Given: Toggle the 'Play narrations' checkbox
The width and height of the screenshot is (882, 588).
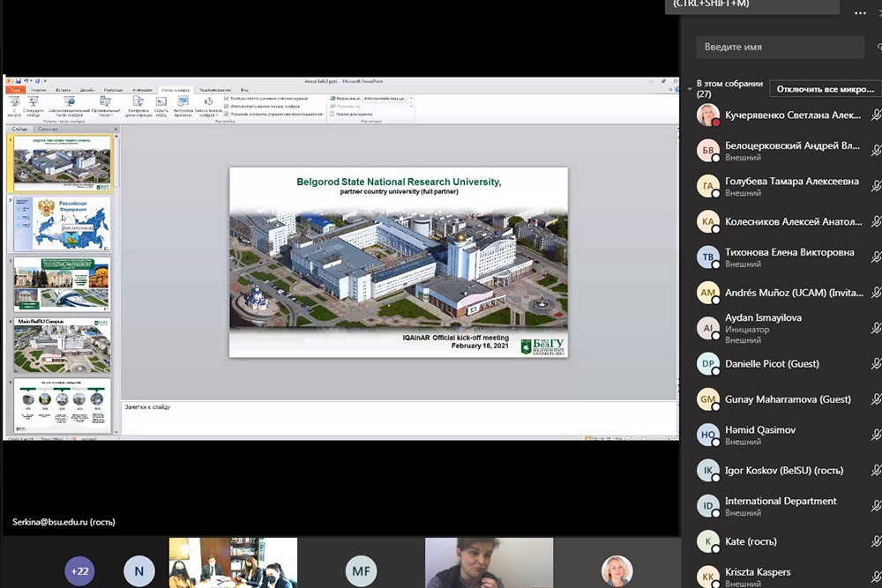Looking at the screenshot, I should coord(228,98).
